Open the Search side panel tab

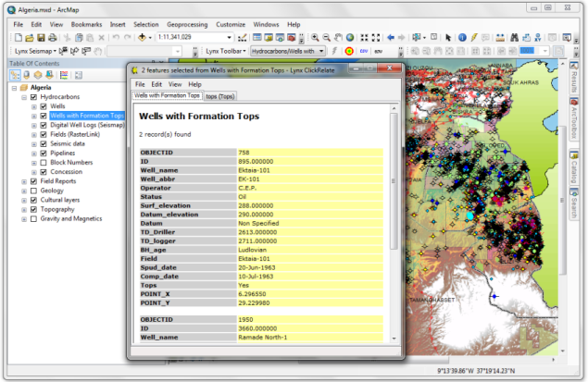tap(574, 203)
